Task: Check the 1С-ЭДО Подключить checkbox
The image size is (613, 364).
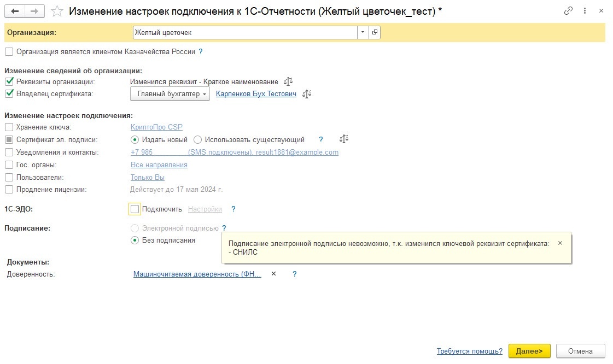Action: (x=135, y=209)
